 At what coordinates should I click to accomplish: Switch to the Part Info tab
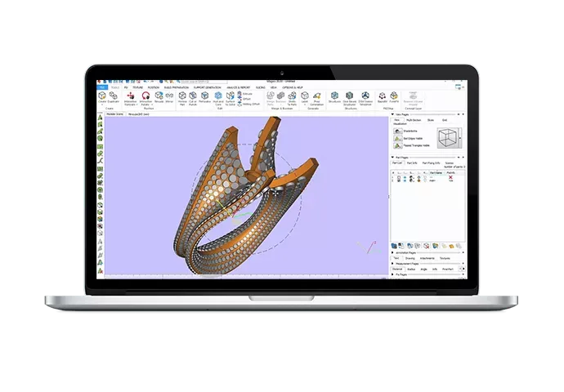pos(412,163)
